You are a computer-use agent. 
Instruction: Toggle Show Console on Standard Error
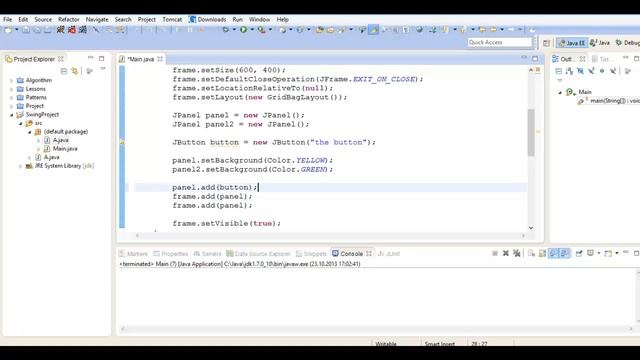pyautogui.click(x=564, y=253)
